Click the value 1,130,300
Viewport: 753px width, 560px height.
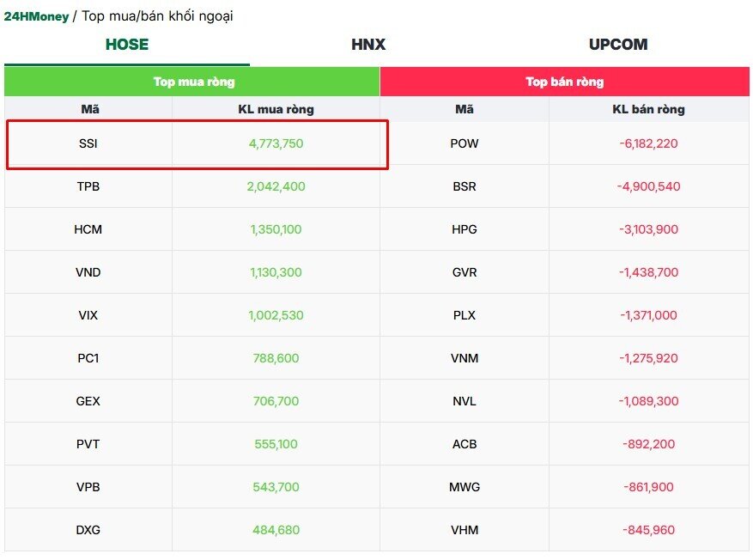coord(276,272)
